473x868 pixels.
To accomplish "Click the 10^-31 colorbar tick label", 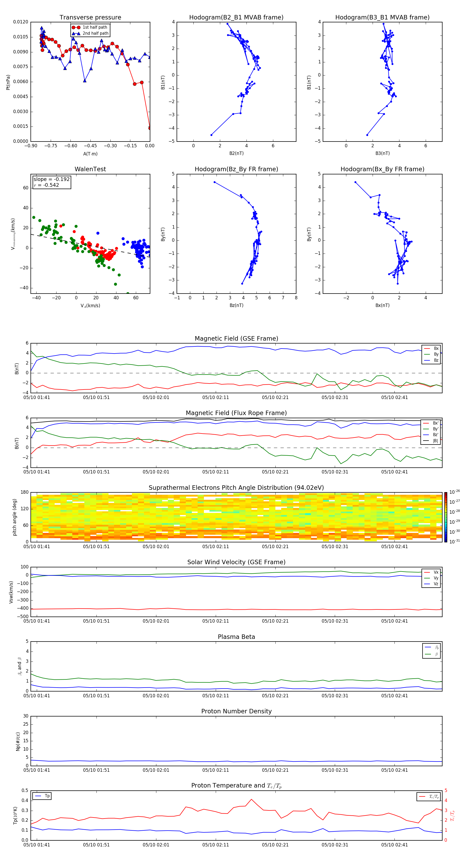I will pos(455,542).
